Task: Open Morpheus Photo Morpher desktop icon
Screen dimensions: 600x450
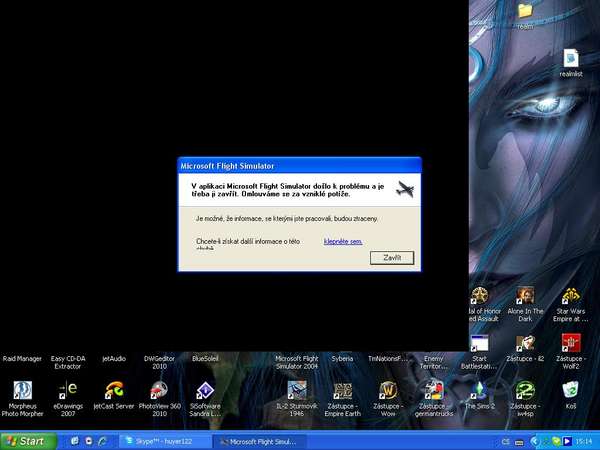Action: [x=22, y=390]
